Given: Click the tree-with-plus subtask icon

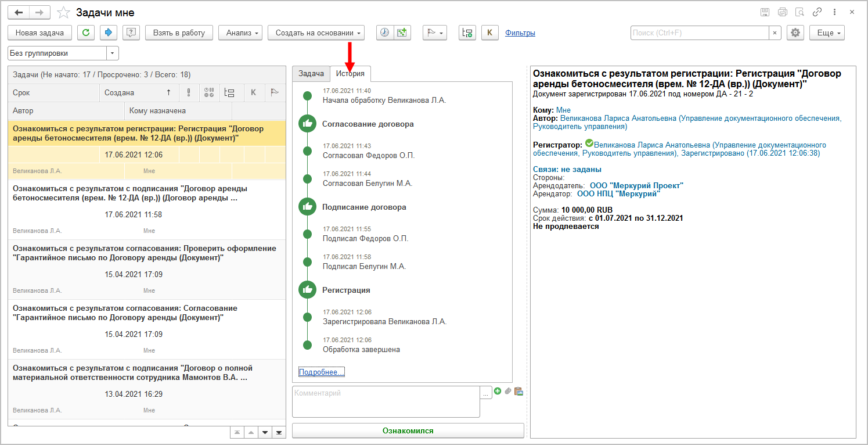Looking at the screenshot, I should pos(467,33).
